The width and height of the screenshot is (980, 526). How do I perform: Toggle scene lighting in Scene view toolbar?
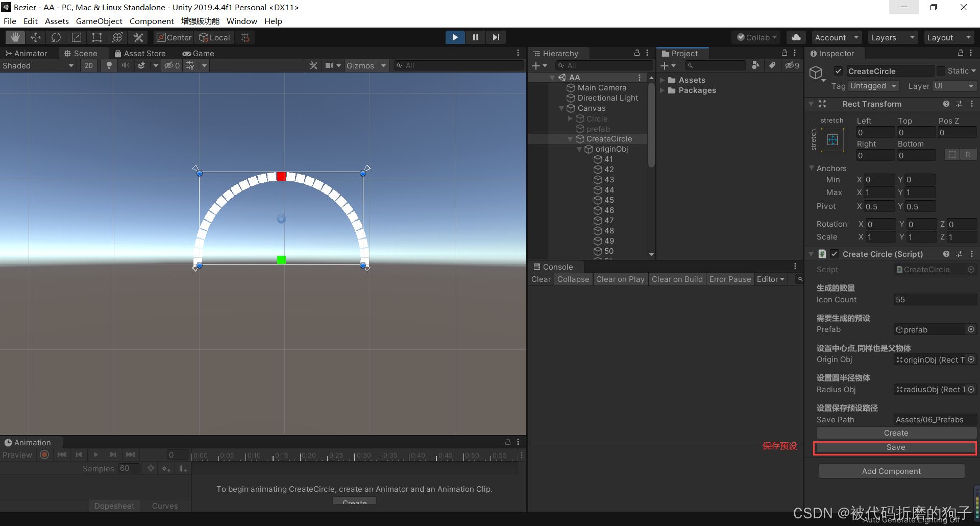(x=108, y=65)
